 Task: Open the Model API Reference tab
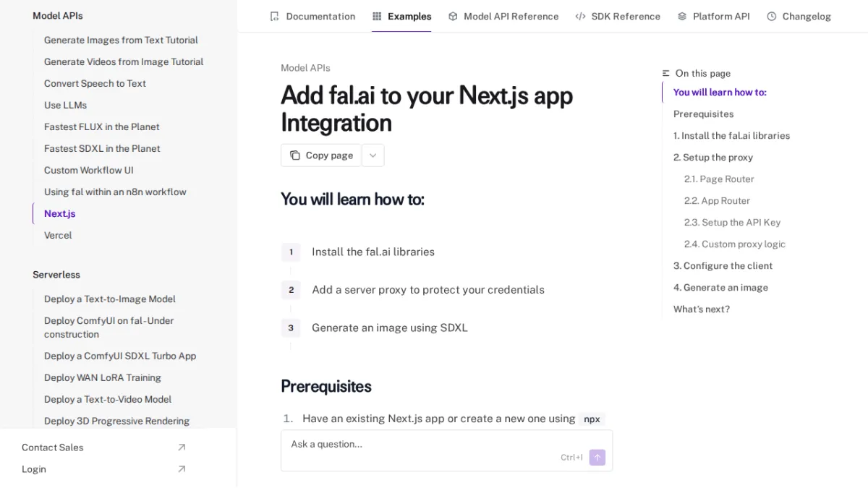503,16
